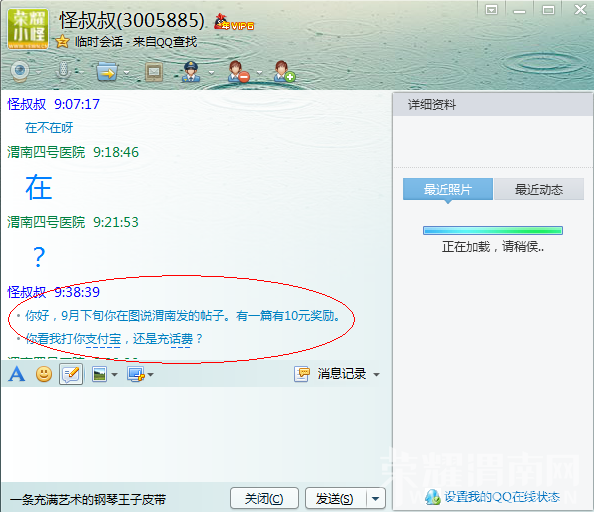Open the send options dropdown arrow
This screenshot has height=512, width=594.
tap(376, 498)
